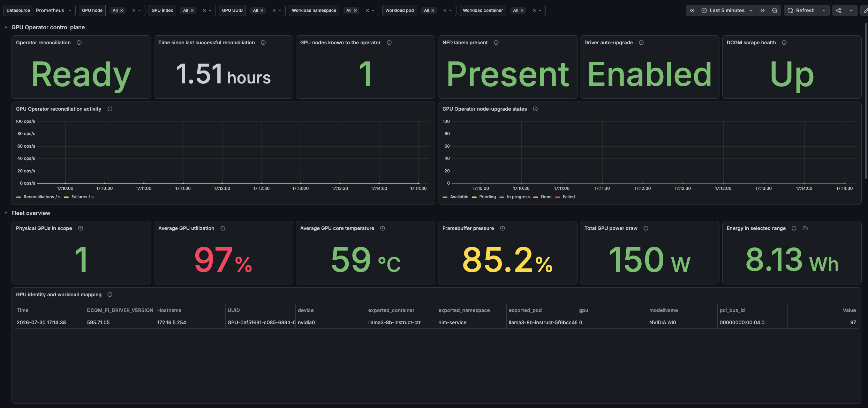
Task: Show info for DCGM scrape health panel
Action: click(784, 43)
